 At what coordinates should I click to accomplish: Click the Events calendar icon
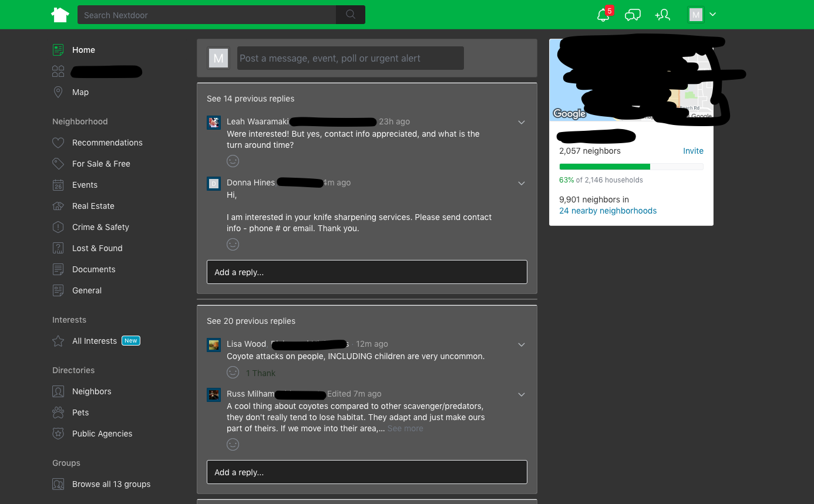[58, 185]
